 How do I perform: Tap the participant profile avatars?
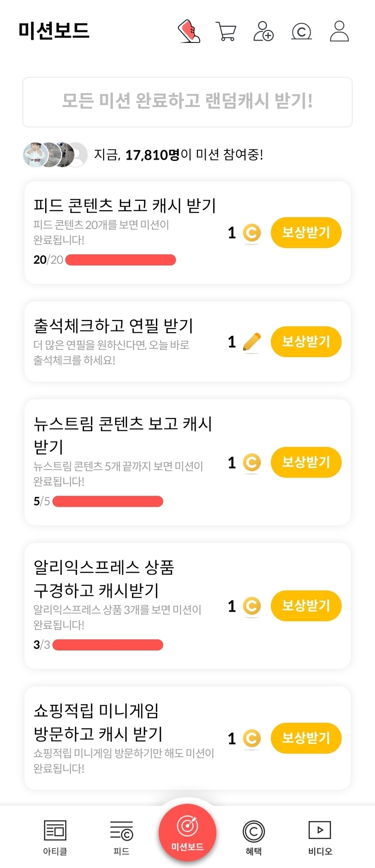pyautogui.click(x=55, y=155)
